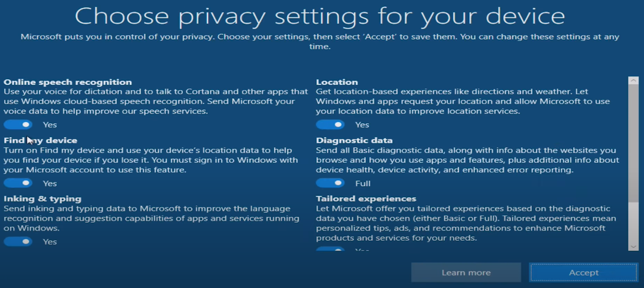Select the Online speech recognition heading
The width and height of the screenshot is (644, 288).
[x=68, y=82]
